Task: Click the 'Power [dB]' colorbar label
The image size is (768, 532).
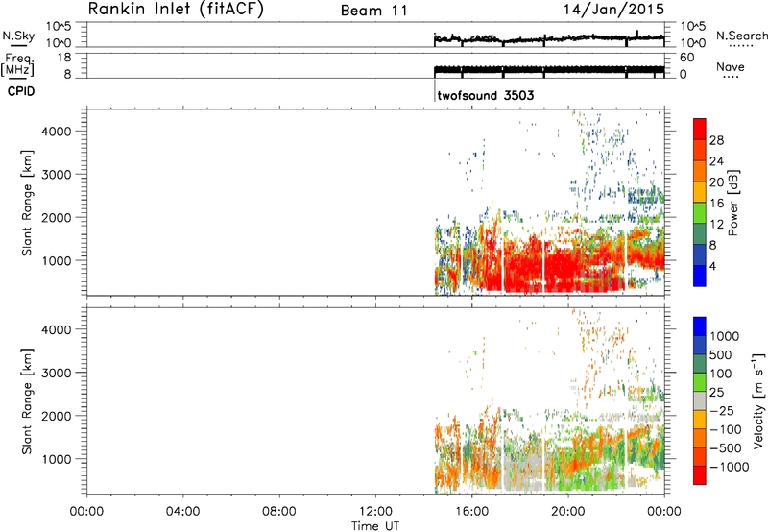Action: coord(732,203)
